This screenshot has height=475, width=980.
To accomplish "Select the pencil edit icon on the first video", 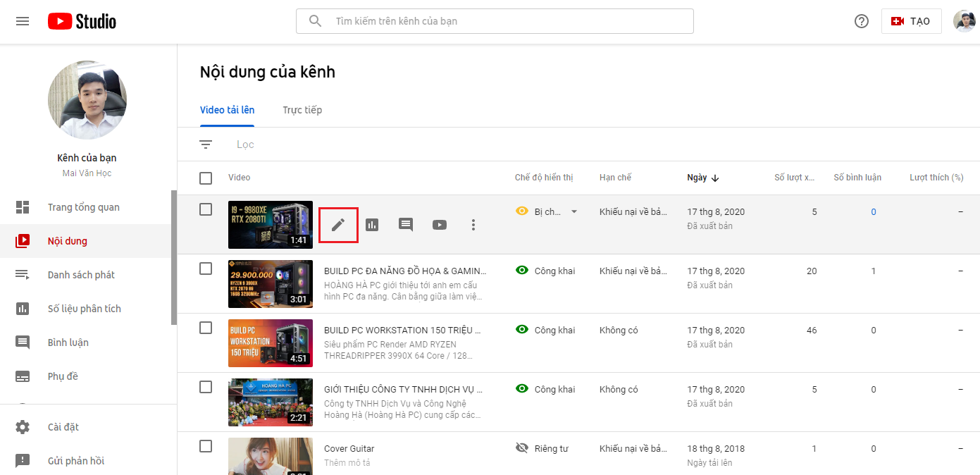I will pyautogui.click(x=338, y=224).
